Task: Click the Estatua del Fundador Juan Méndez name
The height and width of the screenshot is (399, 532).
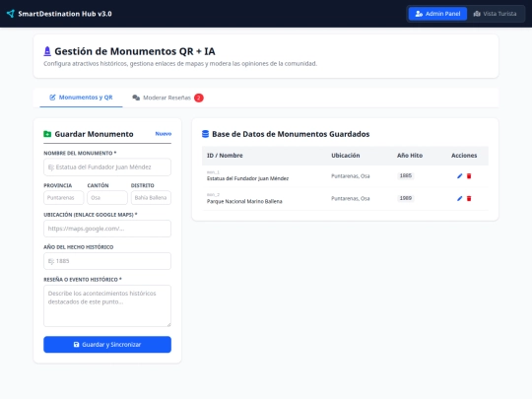Action: pyautogui.click(x=247, y=178)
